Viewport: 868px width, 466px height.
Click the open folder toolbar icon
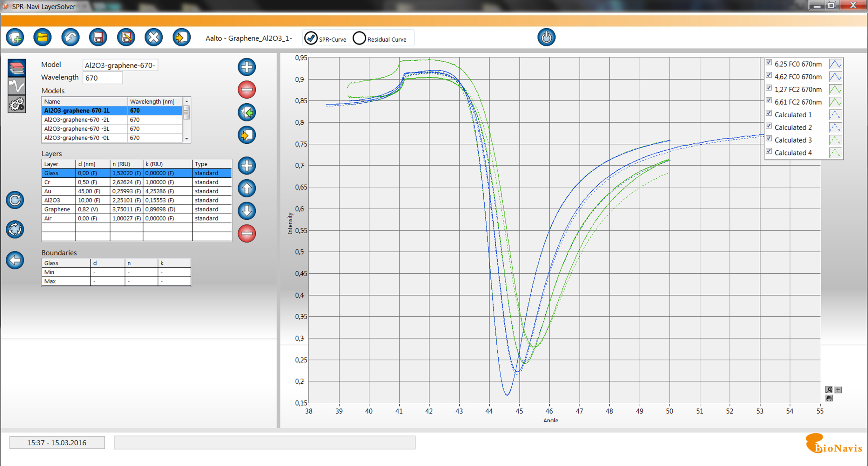pos(43,38)
